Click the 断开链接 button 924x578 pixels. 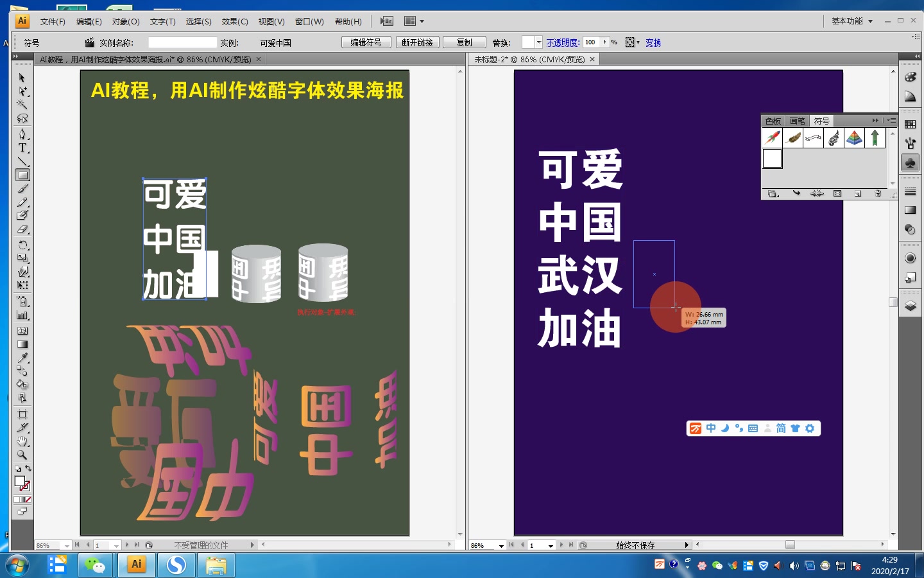tap(418, 42)
